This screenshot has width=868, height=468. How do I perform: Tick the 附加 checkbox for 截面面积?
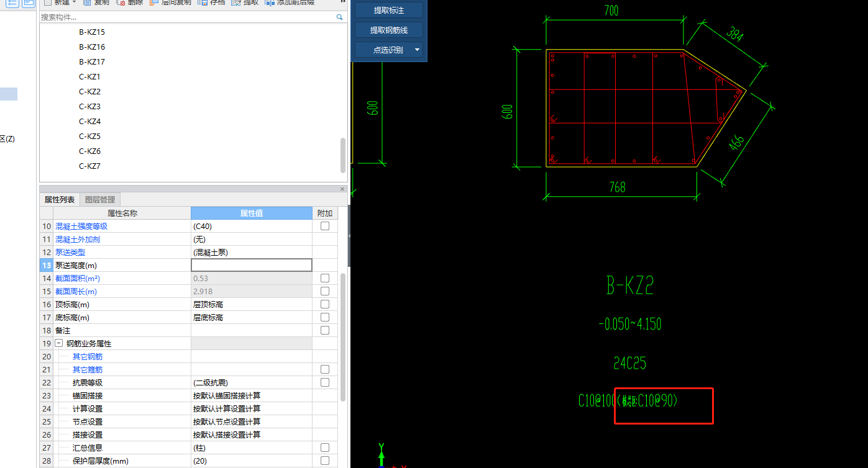[324, 278]
